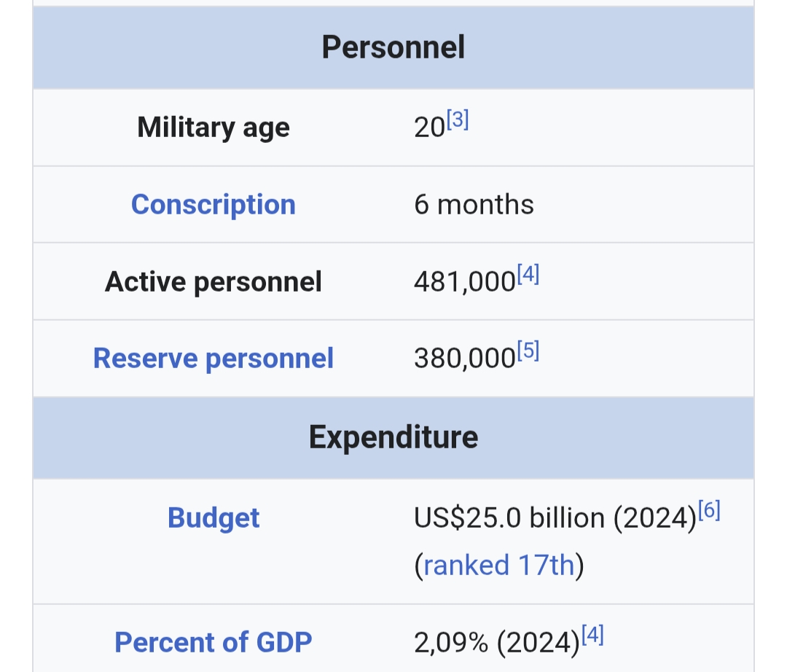Open citation [3] beside Military age value
Image resolution: width=787 pixels, height=672 pixels.
(457, 120)
